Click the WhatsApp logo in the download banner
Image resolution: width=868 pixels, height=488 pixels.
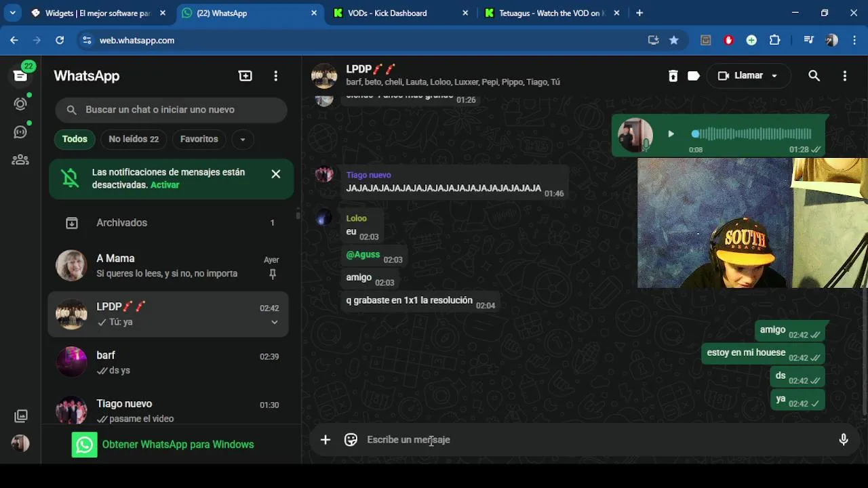coord(85,445)
